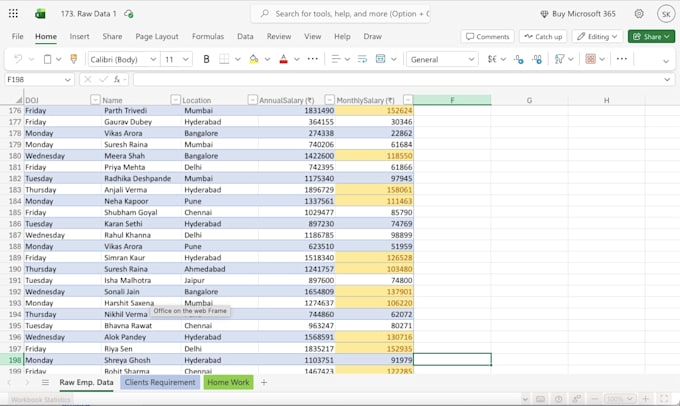Click the Sort and Filter icon
Viewport: 680px width, 406px height.
pos(559,59)
